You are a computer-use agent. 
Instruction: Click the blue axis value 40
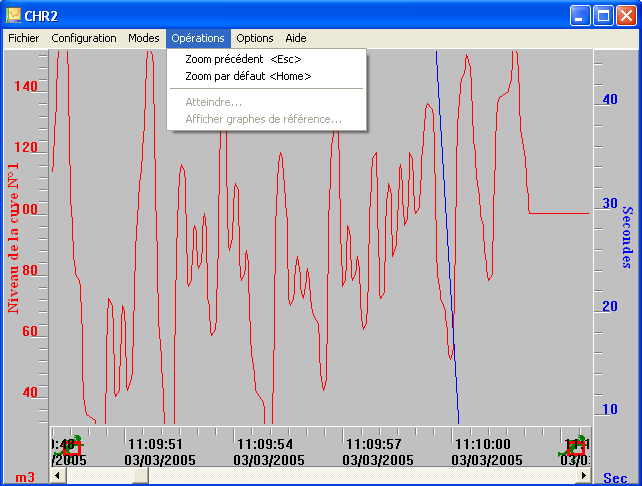(x=610, y=99)
